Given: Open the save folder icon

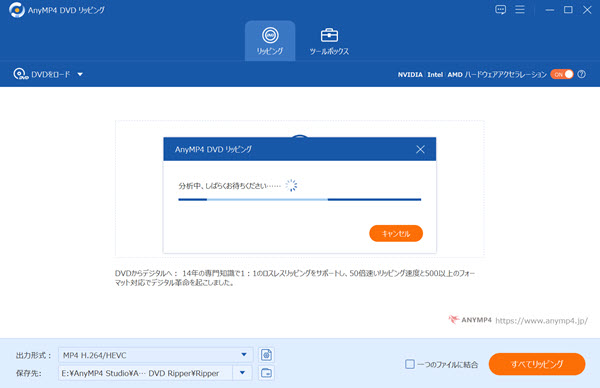Looking at the screenshot, I should click(266, 373).
